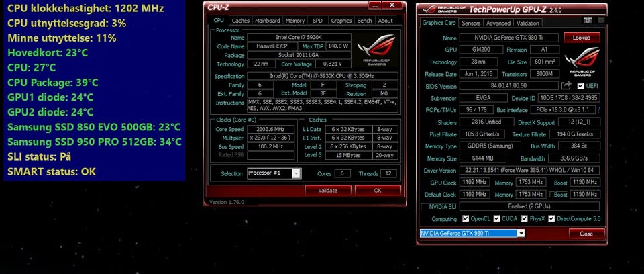Switch to the Mainboard tab in CPU-Z
Viewport: 644px width, 274px height.
tap(268, 21)
